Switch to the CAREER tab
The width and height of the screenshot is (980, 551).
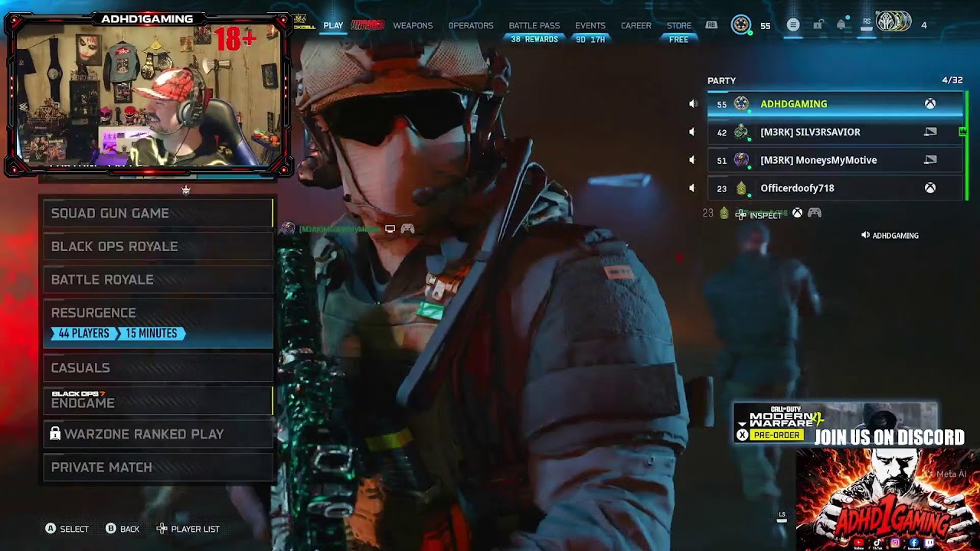pyautogui.click(x=636, y=25)
